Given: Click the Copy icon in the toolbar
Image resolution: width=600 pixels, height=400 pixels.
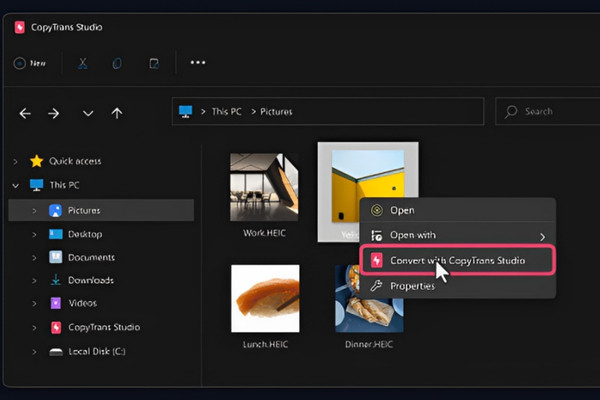Looking at the screenshot, I should point(117,63).
